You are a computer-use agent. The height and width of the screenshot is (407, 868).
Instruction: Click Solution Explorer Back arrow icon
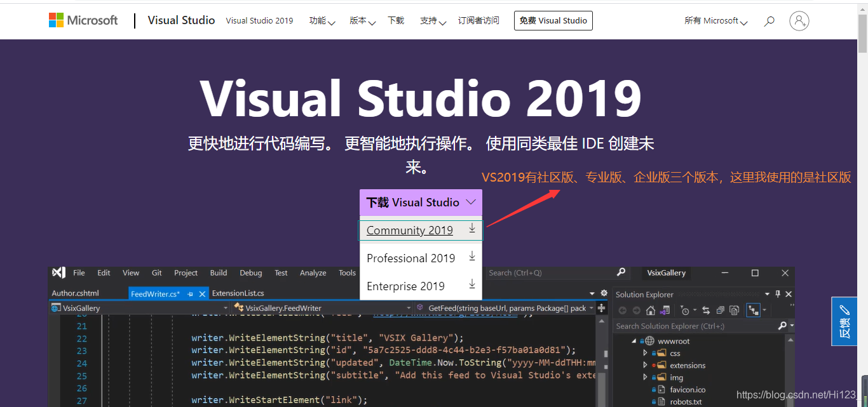point(622,310)
